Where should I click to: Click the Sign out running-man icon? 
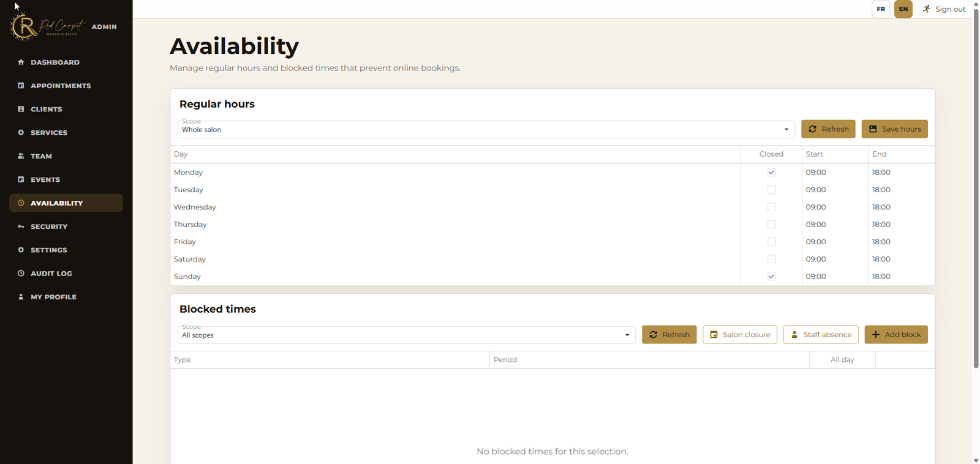927,9
